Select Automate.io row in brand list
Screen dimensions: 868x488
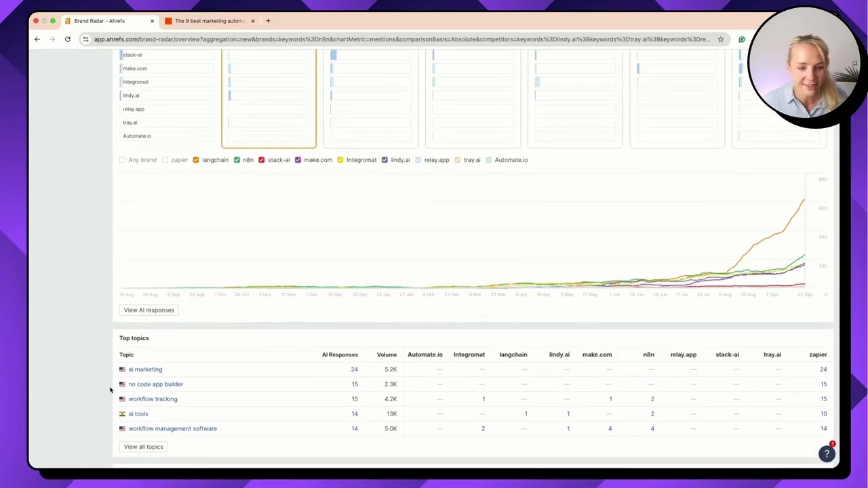[167, 136]
